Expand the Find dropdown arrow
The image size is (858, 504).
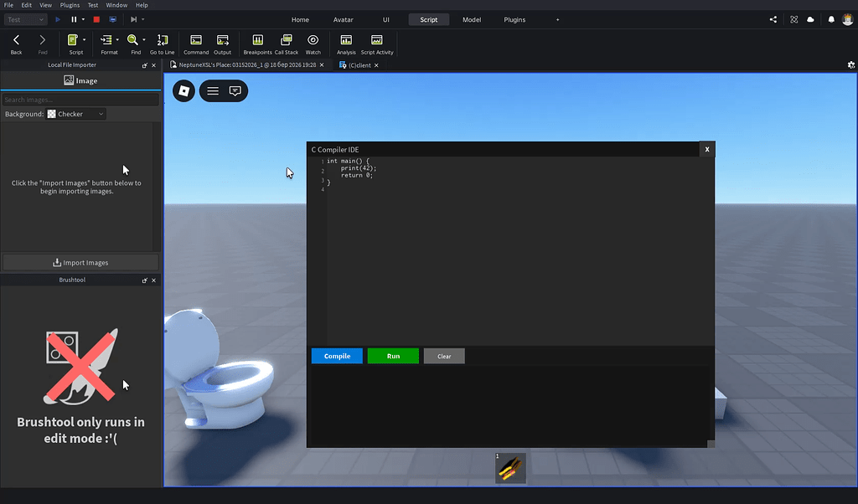click(x=144, y=40)
